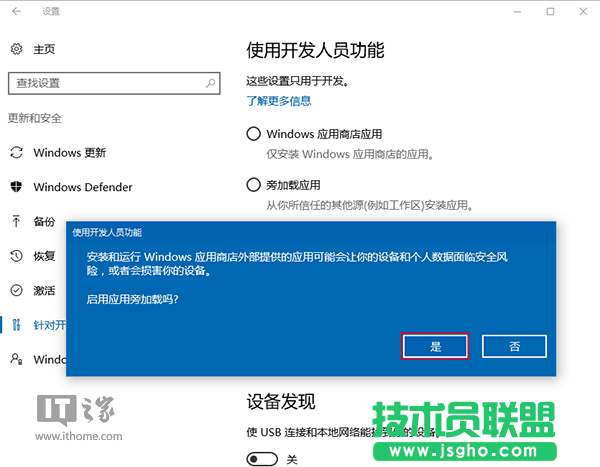
Task: Click the back arrow in Settings title bar
Action: [16, 11]
